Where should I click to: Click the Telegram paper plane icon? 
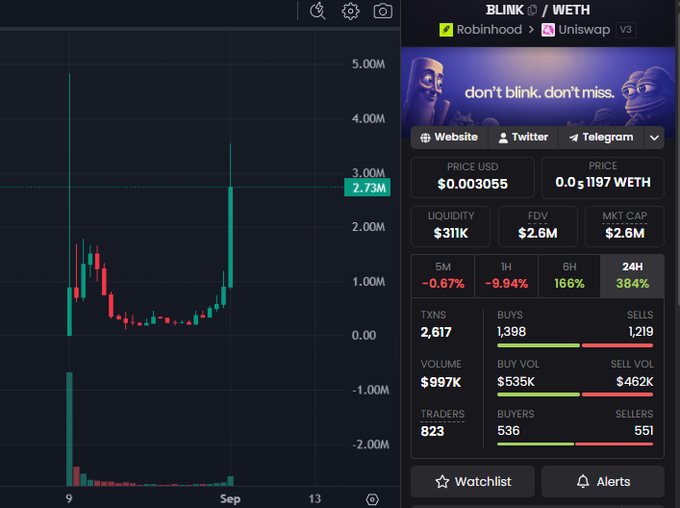(x=574, y=138)
